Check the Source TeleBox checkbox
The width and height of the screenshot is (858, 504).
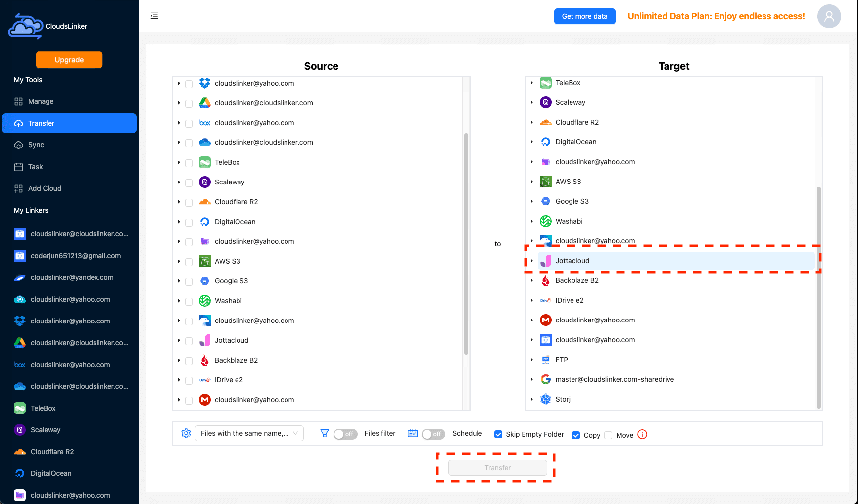[189, 163]
